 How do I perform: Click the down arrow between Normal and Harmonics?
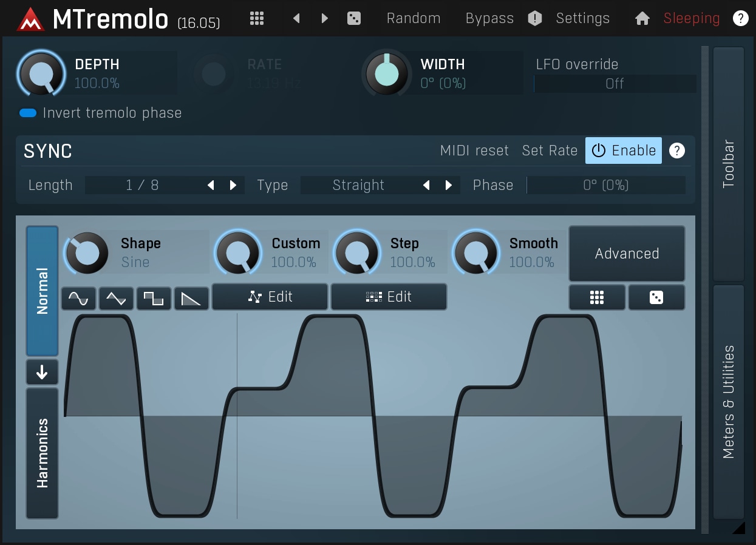click(x=42, y=372)
